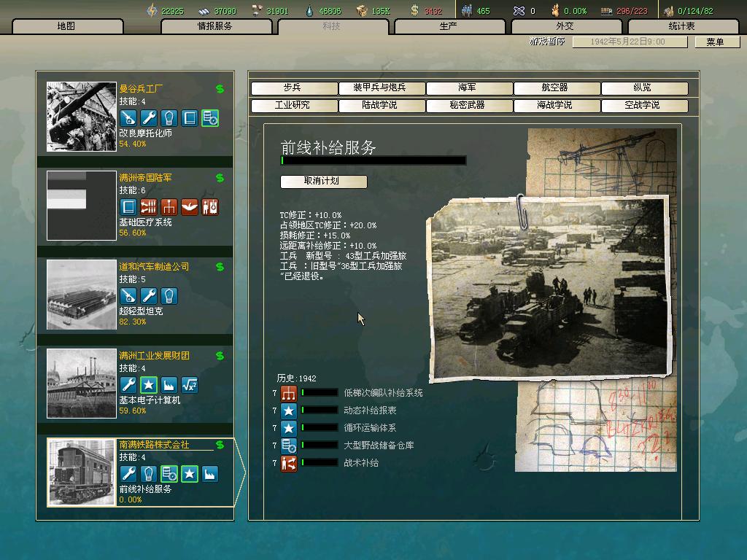
Task: Click the green dollar icon for 满洲帝国陆军
Action: [220, 178]
